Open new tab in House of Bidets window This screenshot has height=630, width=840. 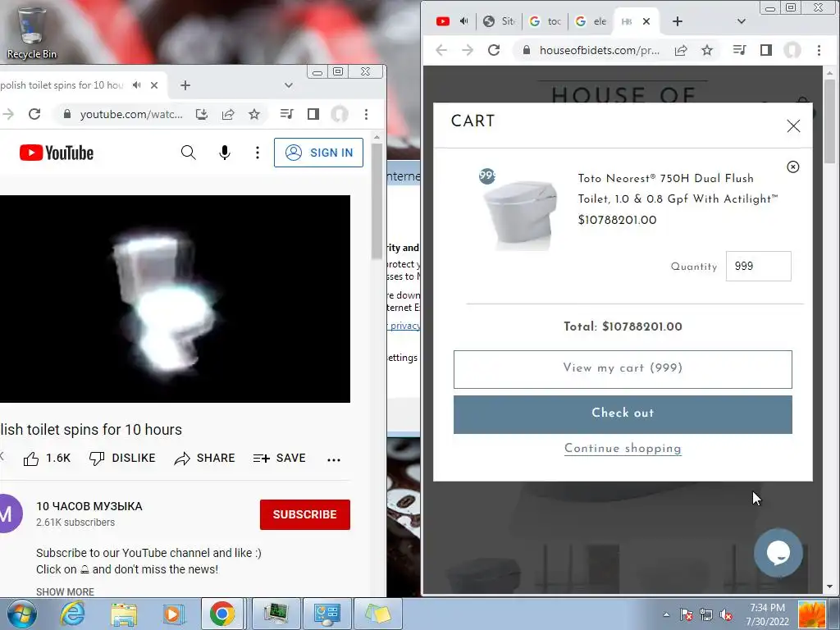pyautogui.click(x=678, y=21)
